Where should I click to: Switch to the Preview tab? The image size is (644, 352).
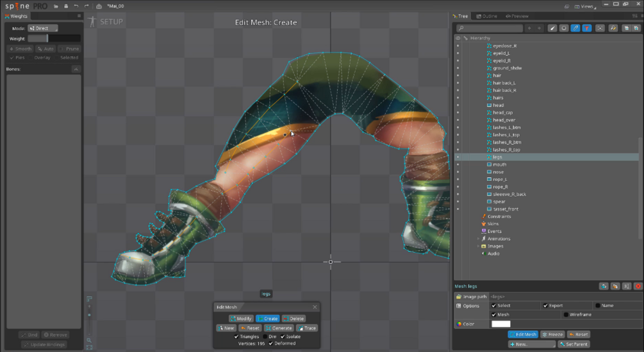(517, 16)
